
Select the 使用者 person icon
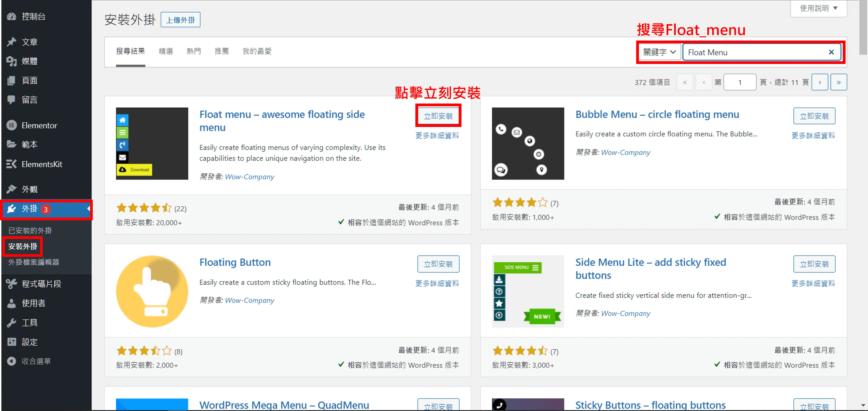coord(12,303)
